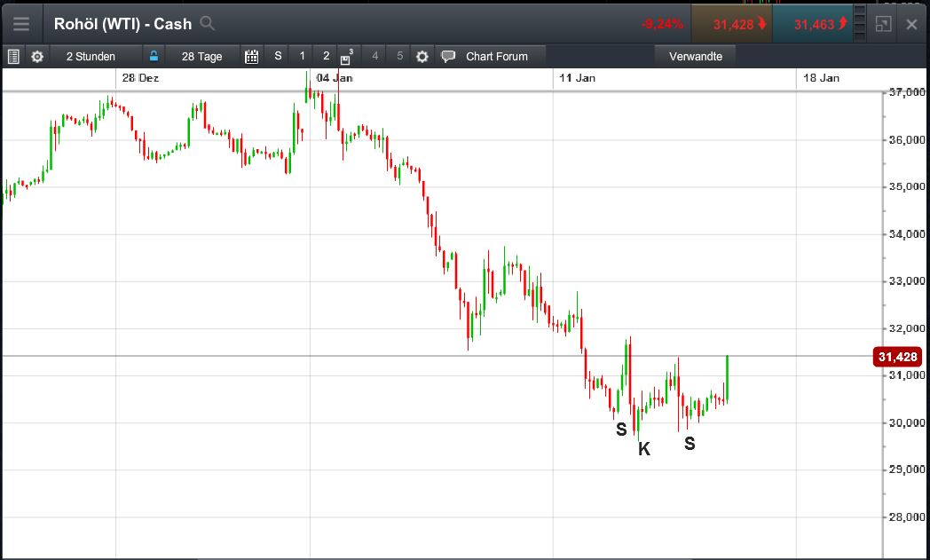Open the calendar date picker
Screen dimensions: 930x560
(251, 56)
